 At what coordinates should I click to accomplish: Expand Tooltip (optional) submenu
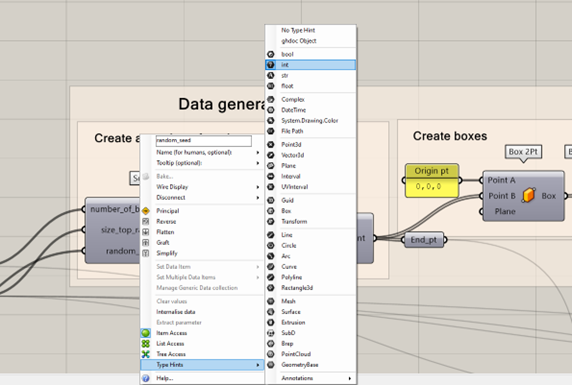tap(202, 163)
